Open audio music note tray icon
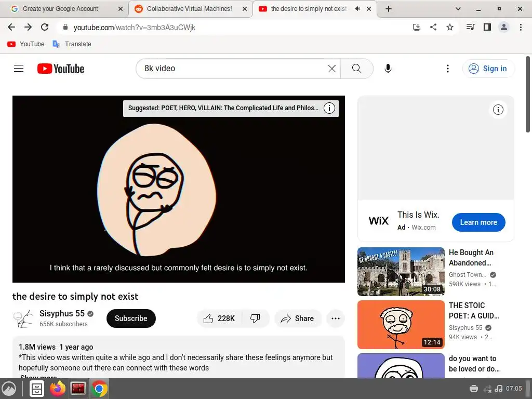The width and height of the screenshot is (532, 399). click(499, 389)
